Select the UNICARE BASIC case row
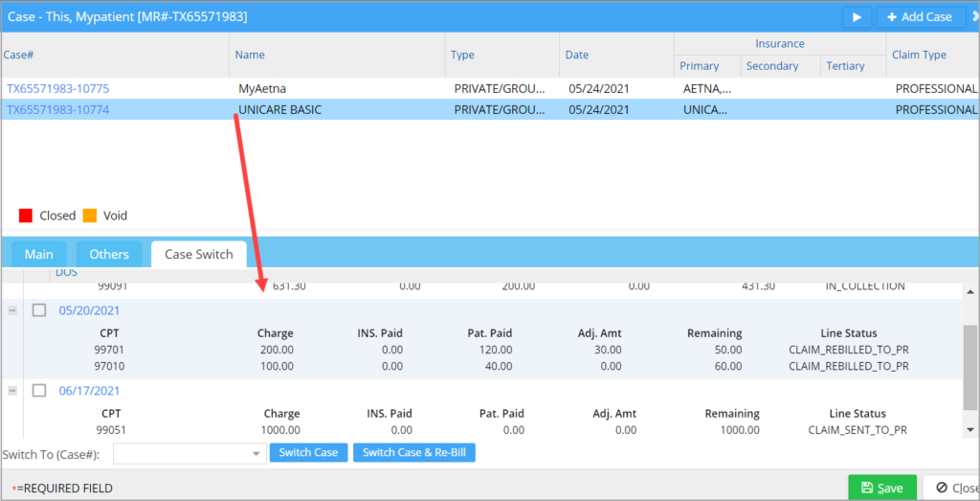Screen dimensions: 980x501 click(279, 109)
